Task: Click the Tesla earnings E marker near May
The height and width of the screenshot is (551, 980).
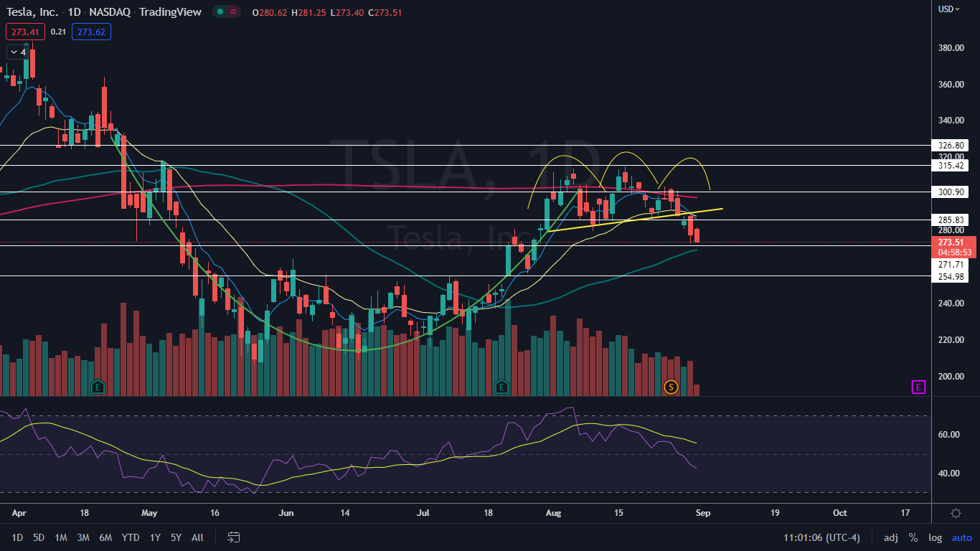Action: (97, 387)
